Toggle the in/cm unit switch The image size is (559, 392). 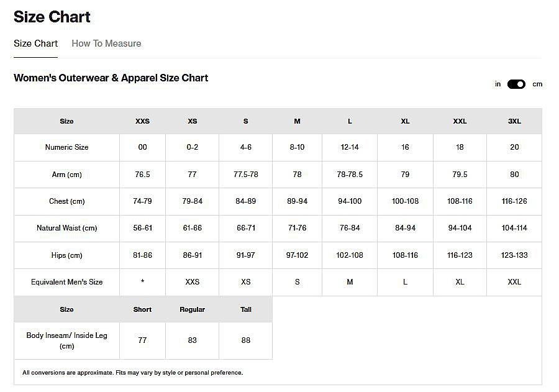(516, 84)
